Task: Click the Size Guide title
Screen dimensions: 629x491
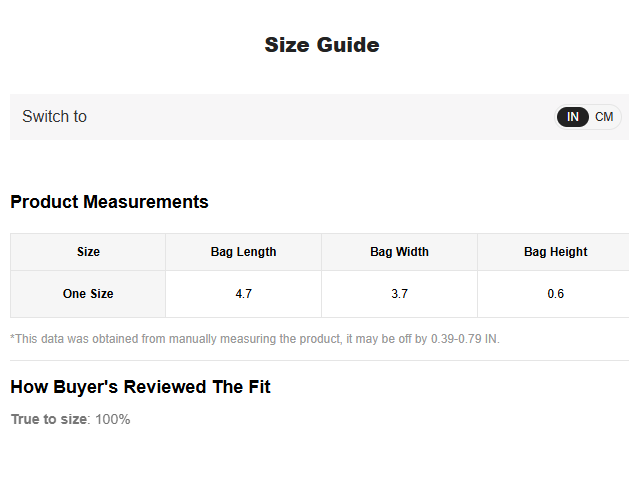Action: coord(322,45)
